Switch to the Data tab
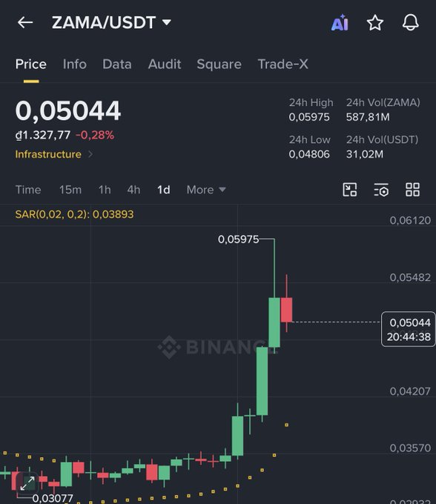The height and width of the screenshot is (504, 436). [117, 64]
